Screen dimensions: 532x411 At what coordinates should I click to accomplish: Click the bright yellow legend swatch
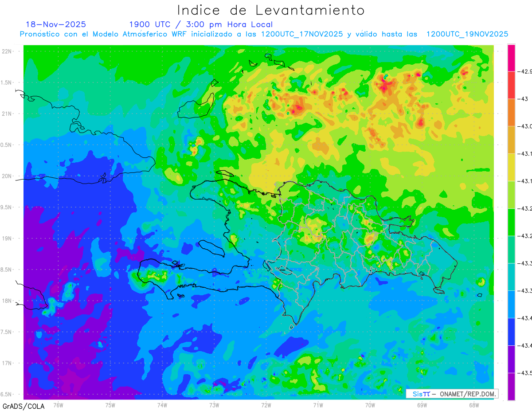(x=511, y=167)
